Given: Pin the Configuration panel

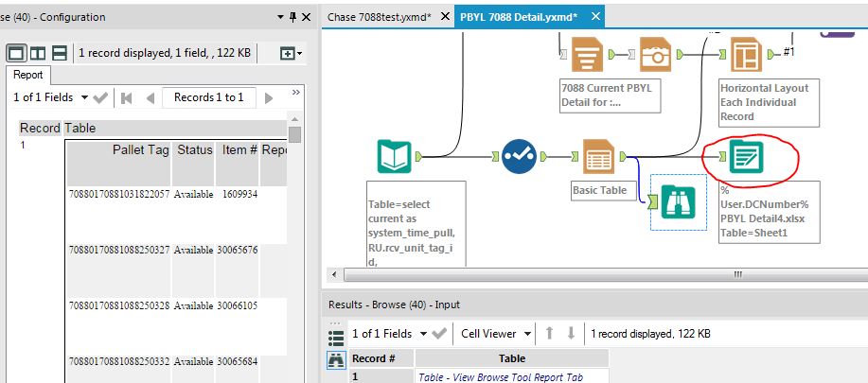Looking at the screenshot, I should tap(293, 17).
